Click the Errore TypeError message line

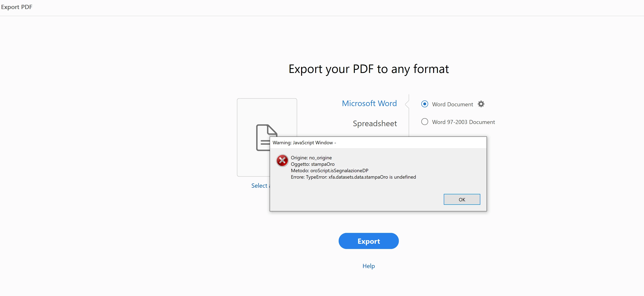point(353,177)
